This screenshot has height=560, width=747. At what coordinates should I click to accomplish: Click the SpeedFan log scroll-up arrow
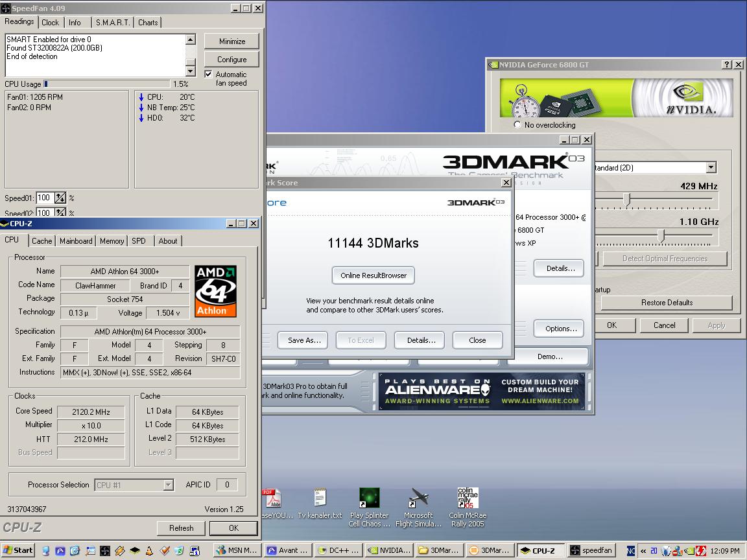tap(191, 39)
